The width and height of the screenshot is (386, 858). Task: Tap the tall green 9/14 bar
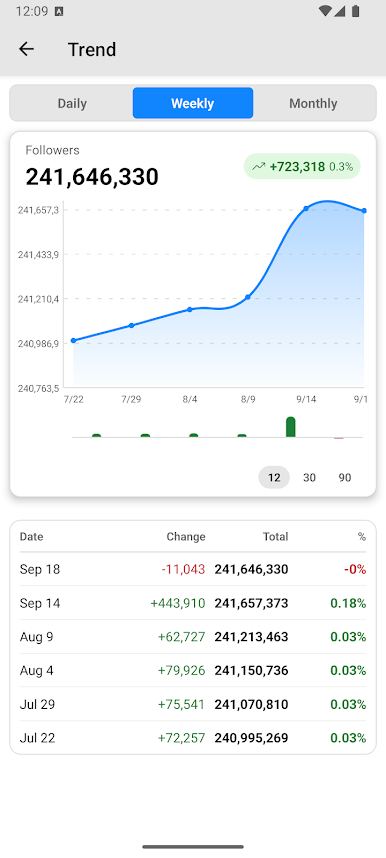(x=291, y=427)
